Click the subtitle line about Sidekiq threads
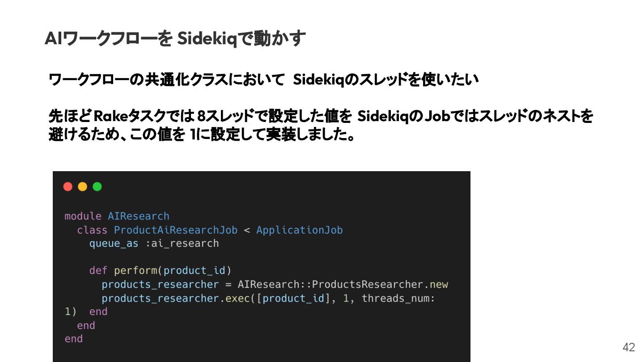This screenshot has width=644, height=362. [x=263, y=80]
